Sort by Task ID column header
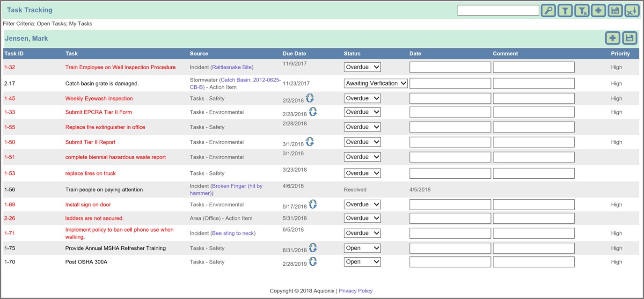 coord(14,54)
